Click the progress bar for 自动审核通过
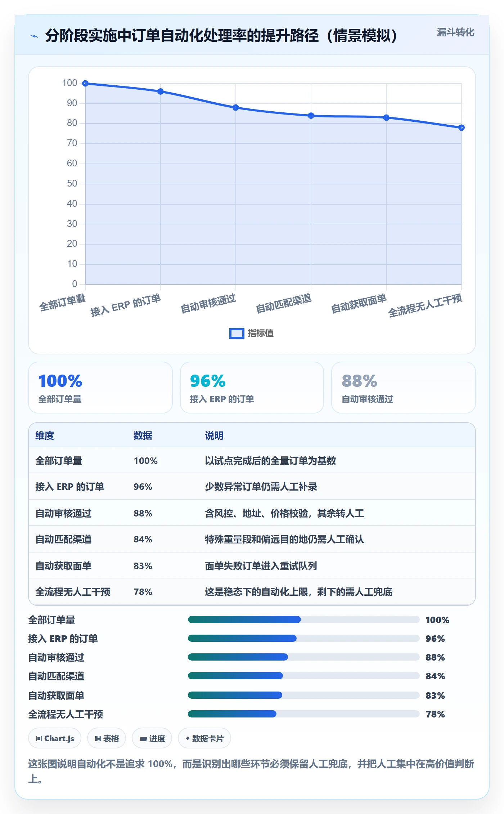504x814 pixels. tap(304, 657)
